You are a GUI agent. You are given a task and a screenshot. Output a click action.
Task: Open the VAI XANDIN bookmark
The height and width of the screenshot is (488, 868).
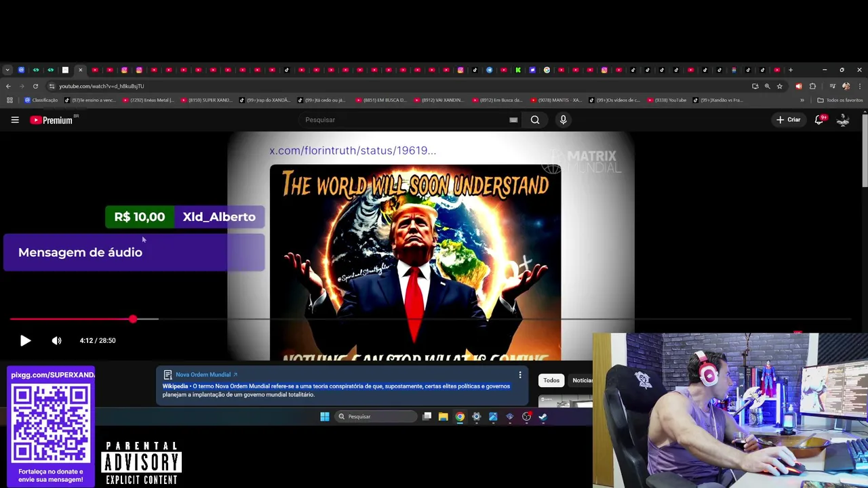click(439, 100)
